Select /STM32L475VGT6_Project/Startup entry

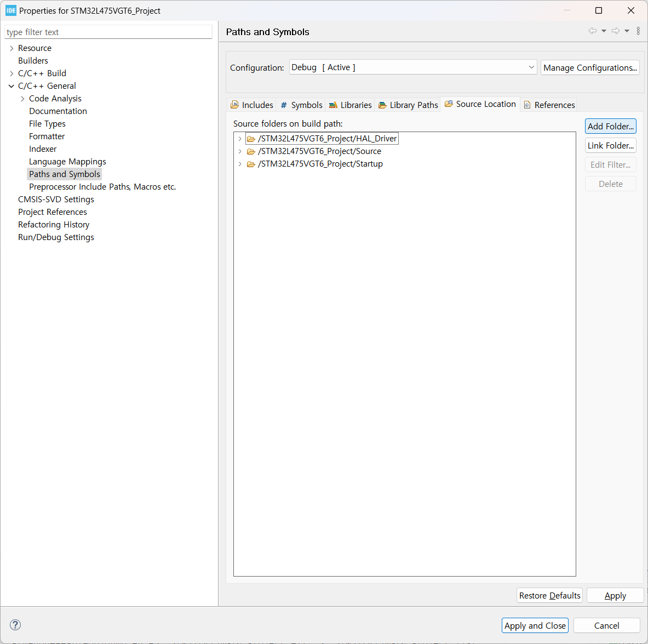320,164
